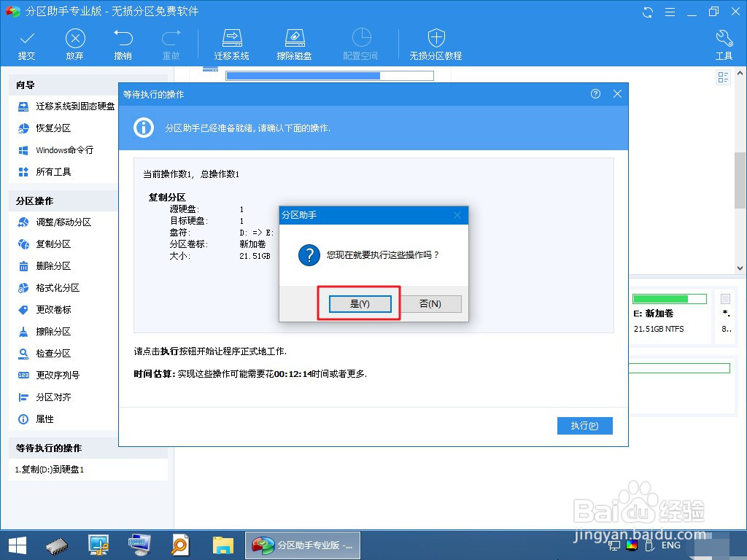
Task: Click the 否(N) button in dialog
Action: (430, 304)
